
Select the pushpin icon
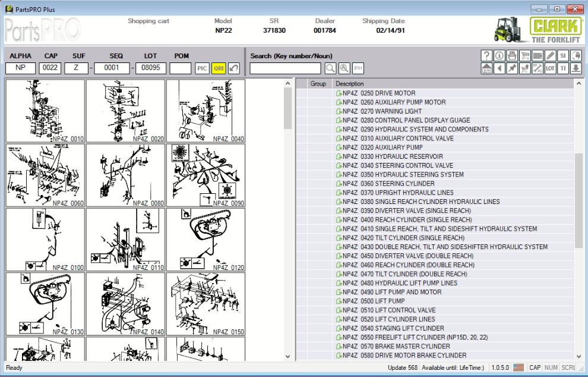pos(513,68)
